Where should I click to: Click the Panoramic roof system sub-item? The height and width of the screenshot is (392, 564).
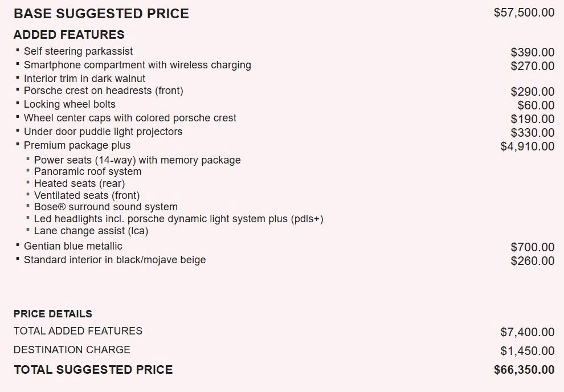[88, 171]
